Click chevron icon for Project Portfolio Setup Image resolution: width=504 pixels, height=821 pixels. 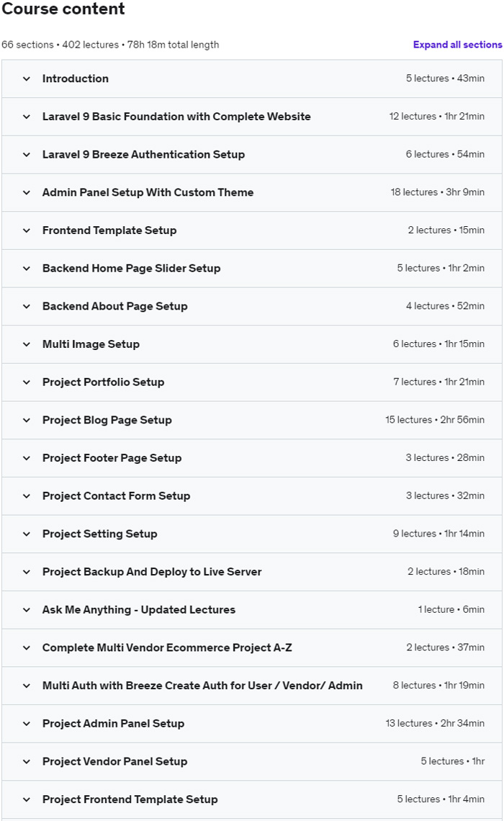pyautogui.click(x=27, y=382)
